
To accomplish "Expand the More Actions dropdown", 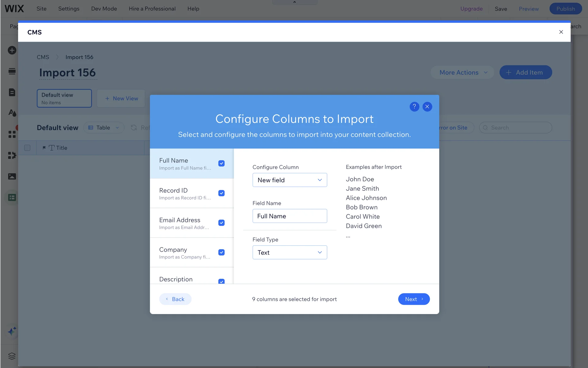I will 462,72.
